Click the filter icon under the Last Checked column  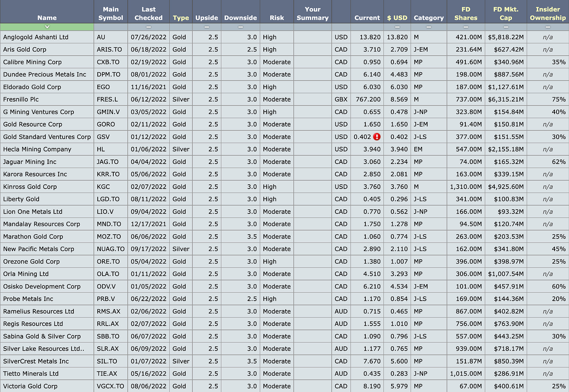149,27
